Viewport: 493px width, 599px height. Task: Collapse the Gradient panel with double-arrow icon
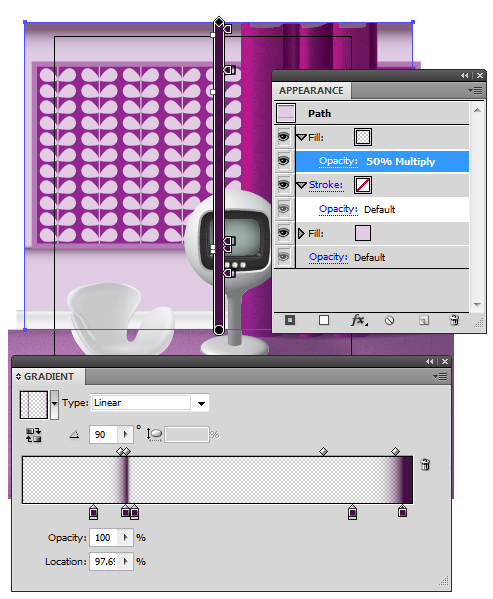coord(430,361)
